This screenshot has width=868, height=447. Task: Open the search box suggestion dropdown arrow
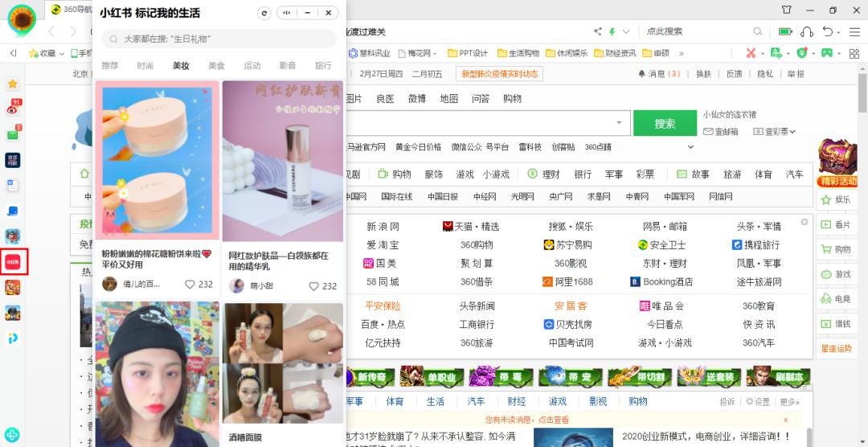619,122
